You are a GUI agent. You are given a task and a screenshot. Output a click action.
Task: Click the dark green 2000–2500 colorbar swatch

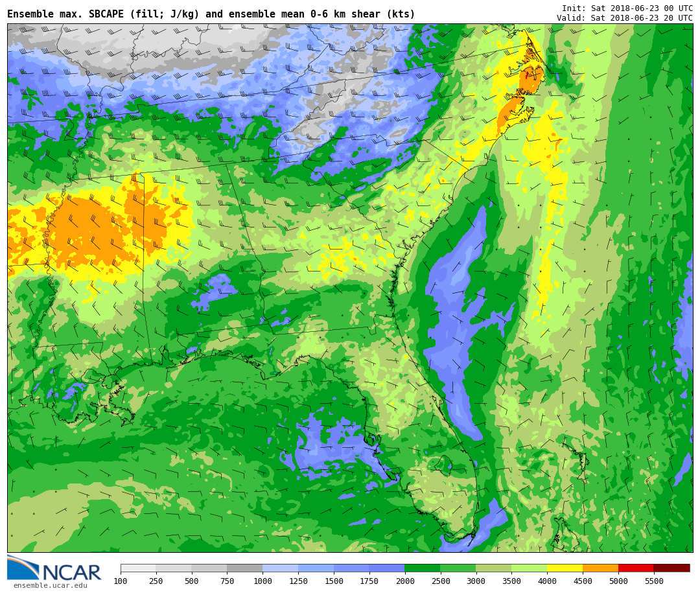(x=422, y=568)
